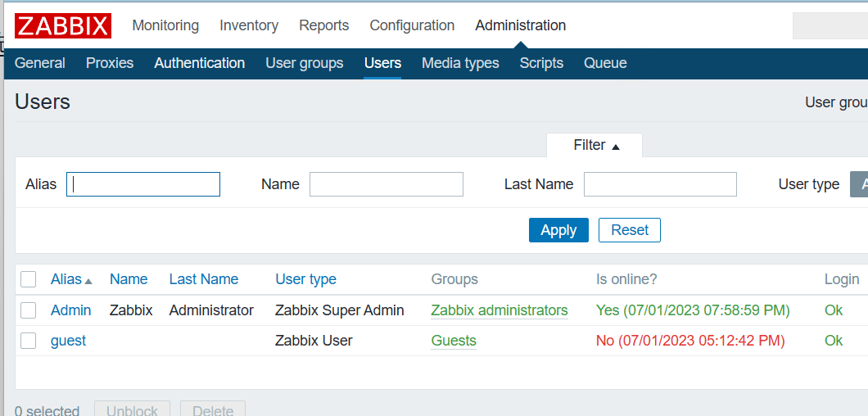
Task: Focus the Alias filter input field
Action: coord(143,184)
